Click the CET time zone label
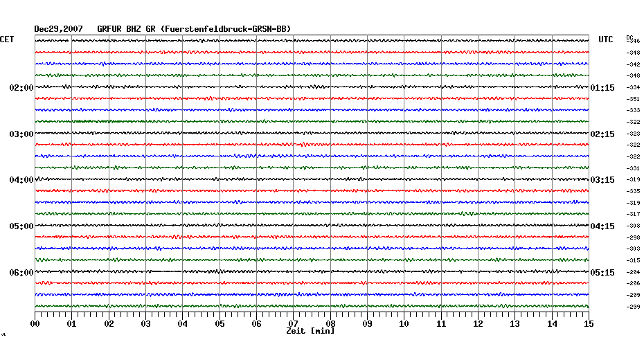This screenshot has height=342, width=644. coord(7,39)
